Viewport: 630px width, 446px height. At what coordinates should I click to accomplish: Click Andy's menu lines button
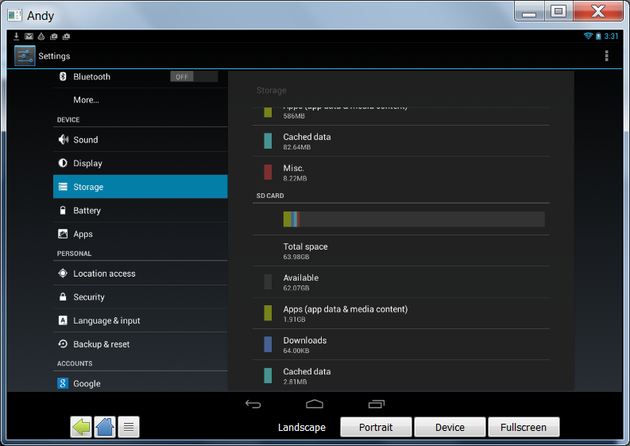pos(129,427)
